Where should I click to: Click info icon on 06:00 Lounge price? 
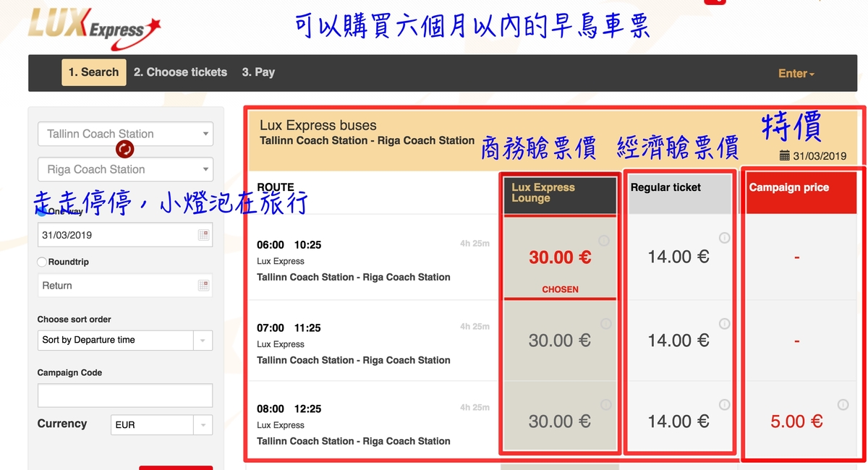pyautogui.click(x=604, y=241)
